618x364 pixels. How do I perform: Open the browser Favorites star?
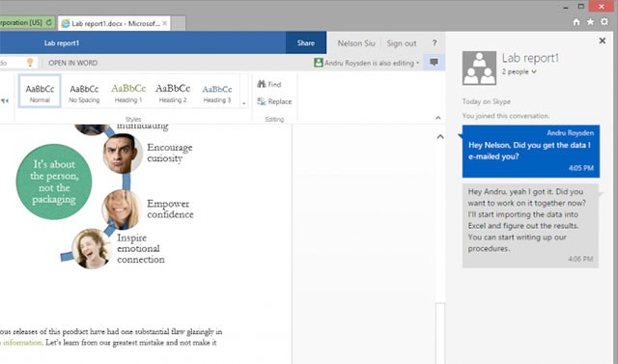(x=590, y=22)
